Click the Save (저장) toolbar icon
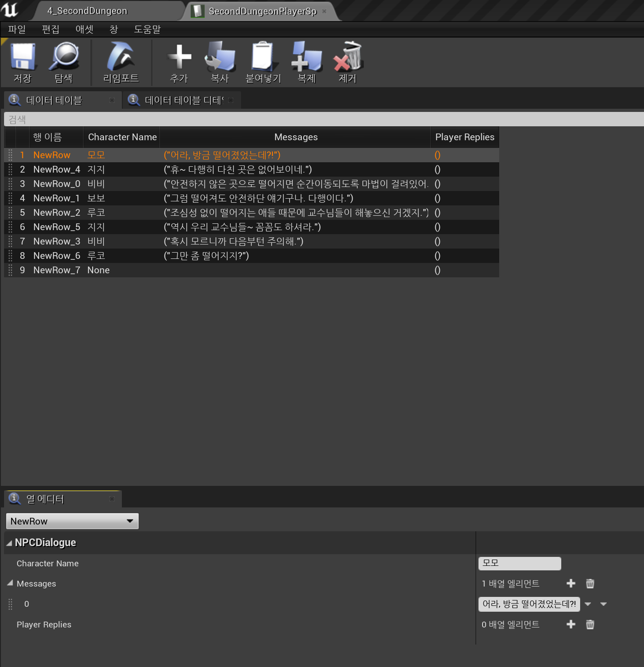 (x=22, y=58)
